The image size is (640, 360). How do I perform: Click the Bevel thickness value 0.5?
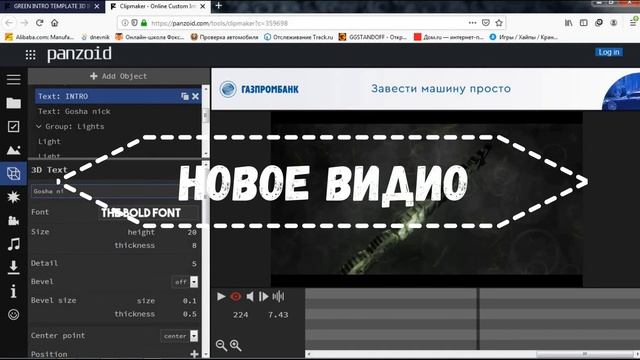(189, 314)
